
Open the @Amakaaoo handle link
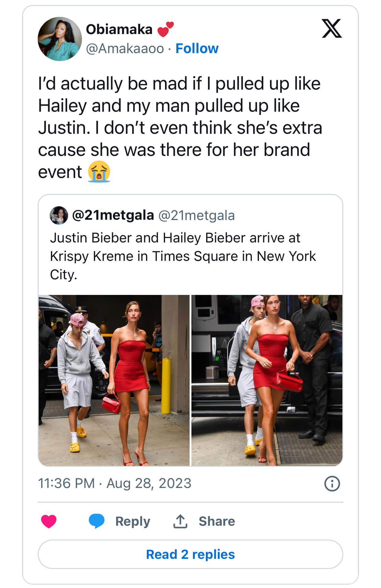point(125,48)
